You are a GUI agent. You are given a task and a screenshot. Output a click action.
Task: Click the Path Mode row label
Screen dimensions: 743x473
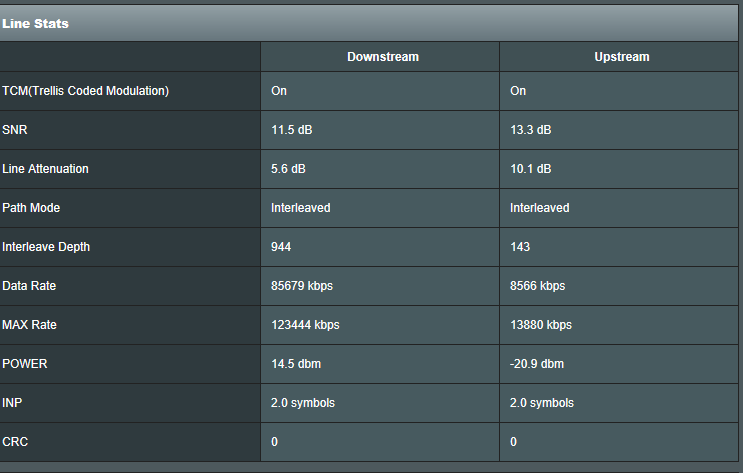[33, 208]
